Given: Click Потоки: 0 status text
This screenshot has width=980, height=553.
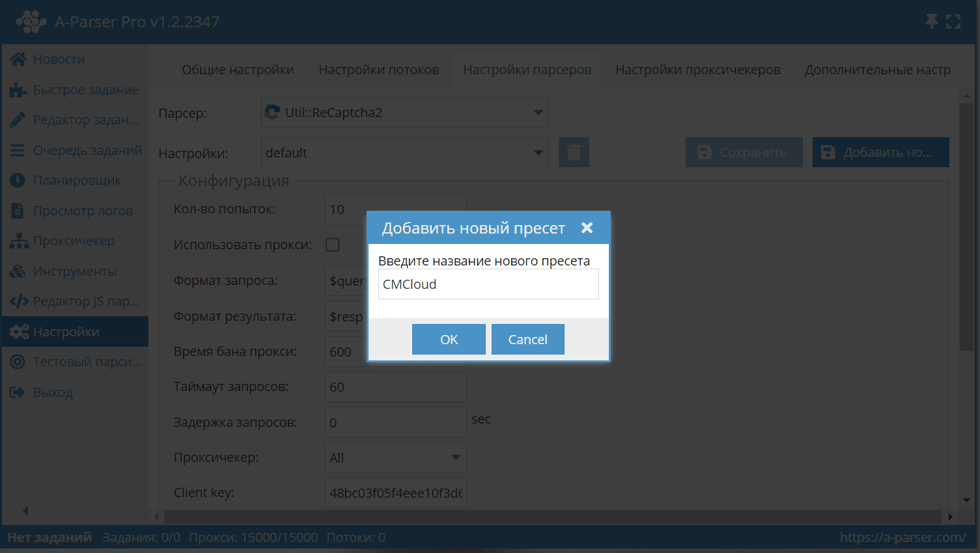Looking at the screenshot, I should pyautogui.click(x=356, y=537).
